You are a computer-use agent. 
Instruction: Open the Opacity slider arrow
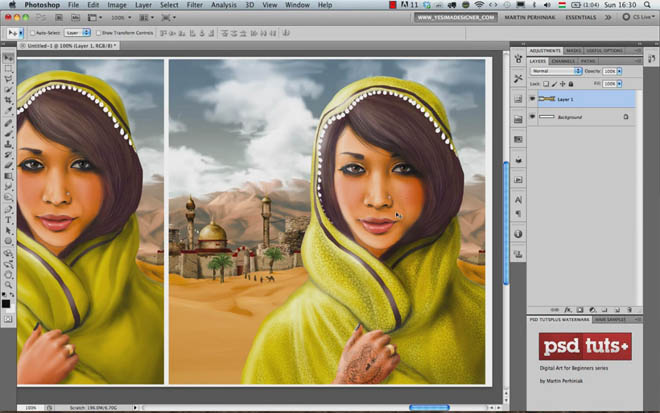pos(619,72)
